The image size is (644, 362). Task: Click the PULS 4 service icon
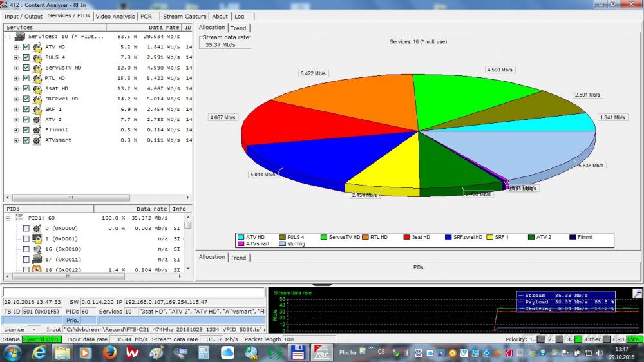(37, 57)
